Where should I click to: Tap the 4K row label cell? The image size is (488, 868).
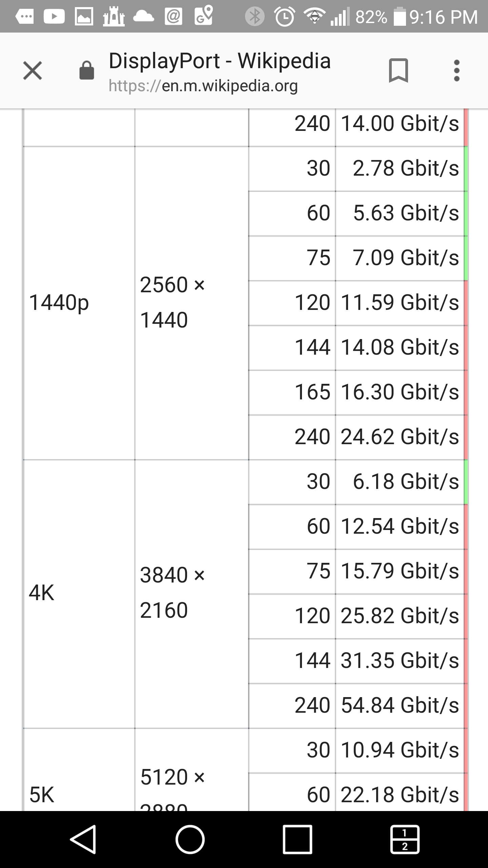click(x=79, y=594)
